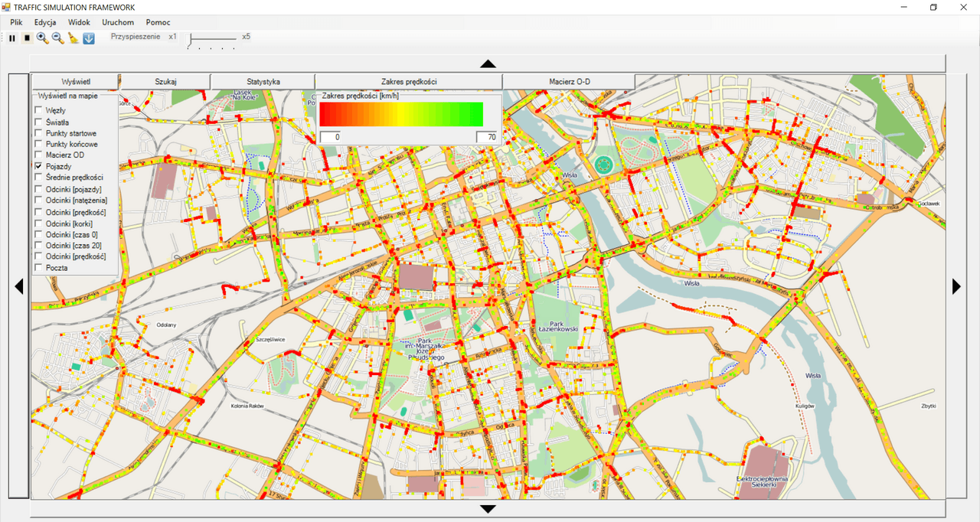Switch to the Wyświetl tab
Image resolution: width=980 pixels, height=522 pixels.
pos(75,81)
